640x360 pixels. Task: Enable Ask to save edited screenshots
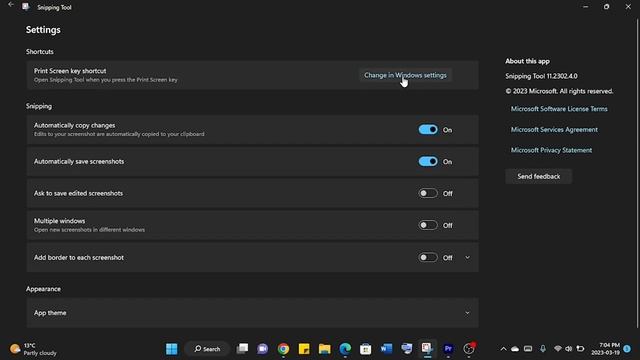[428, 193]
